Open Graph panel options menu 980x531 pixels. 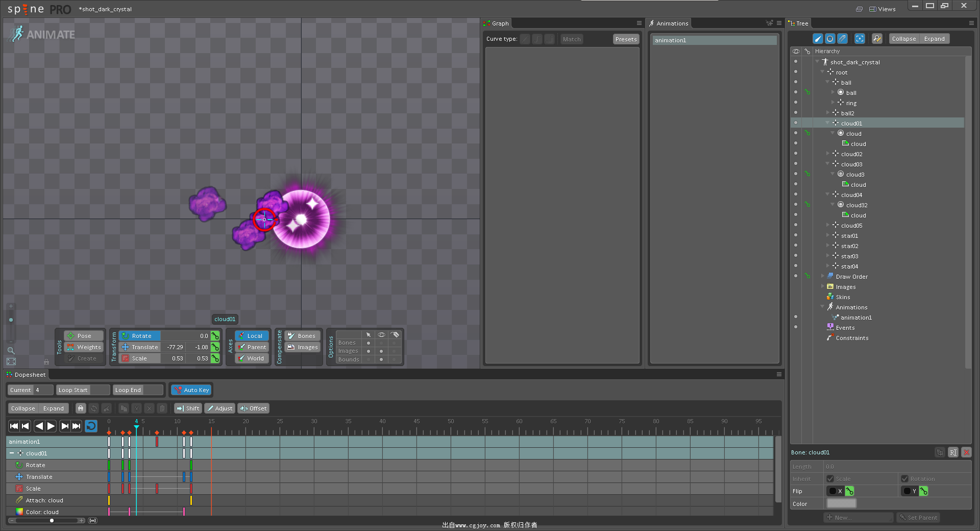tap(639, 23)
